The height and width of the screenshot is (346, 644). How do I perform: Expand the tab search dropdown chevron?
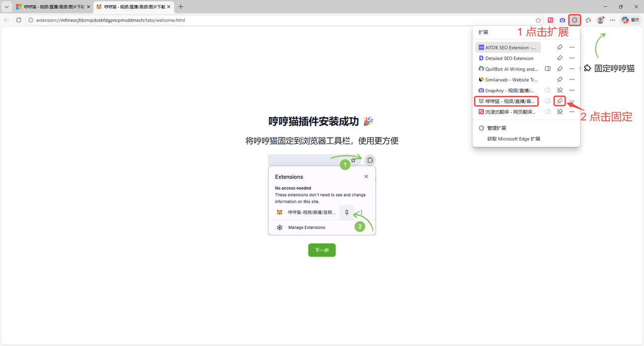7,7
